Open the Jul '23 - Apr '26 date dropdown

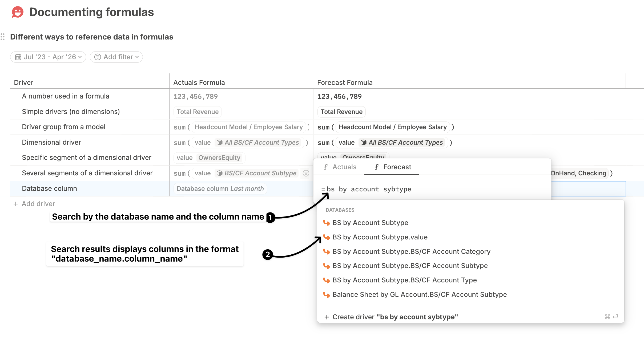[48, 57]
